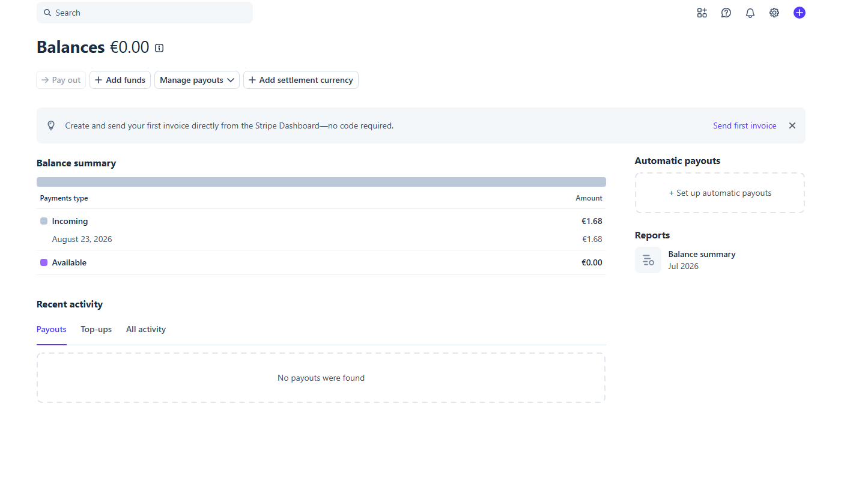Click the Incoming row label
This screenshot has height=499, width=868.
click(x=70, y=221)
